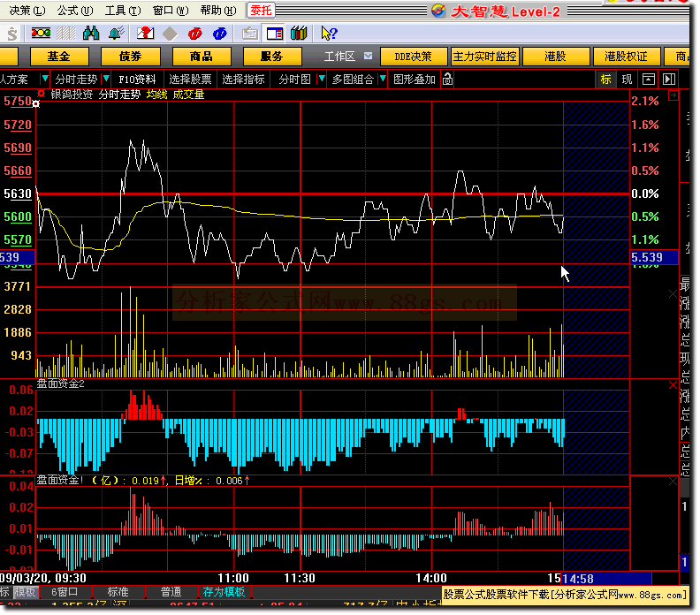Click the 存为模板 tab
This screenshot has height=615, width=700.
(x=224, y=592)
